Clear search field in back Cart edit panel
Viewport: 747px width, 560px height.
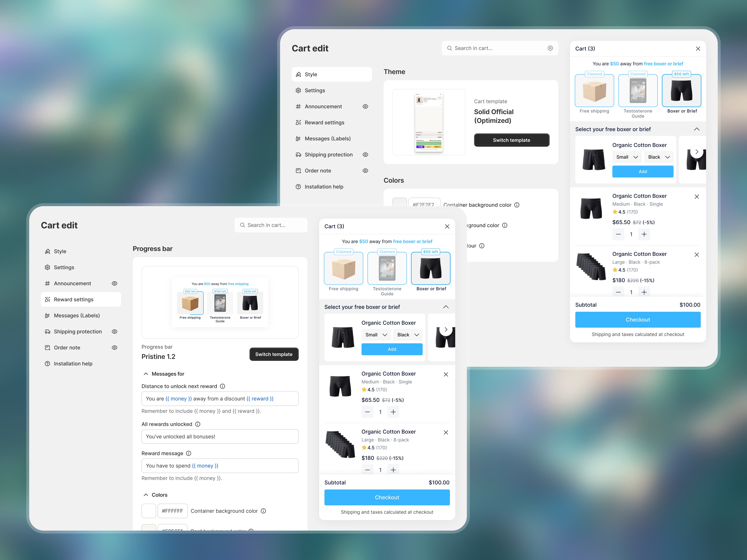point(550,48)
